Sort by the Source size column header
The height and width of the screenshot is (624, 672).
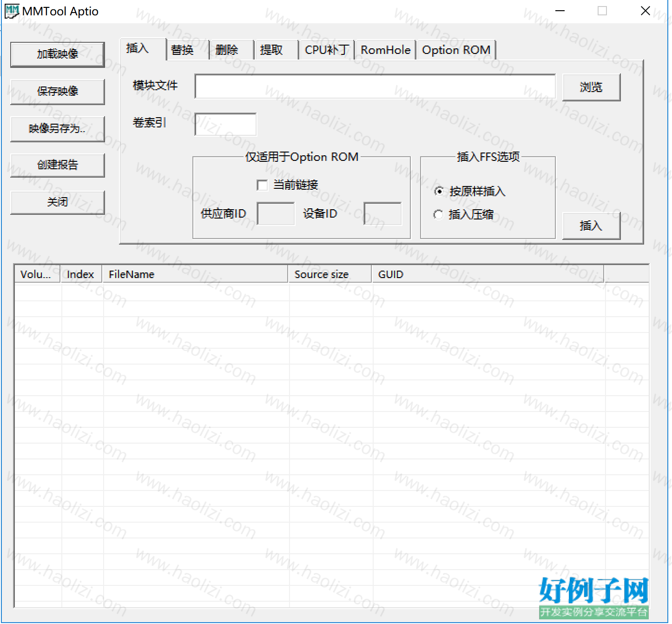pos(330,274)
